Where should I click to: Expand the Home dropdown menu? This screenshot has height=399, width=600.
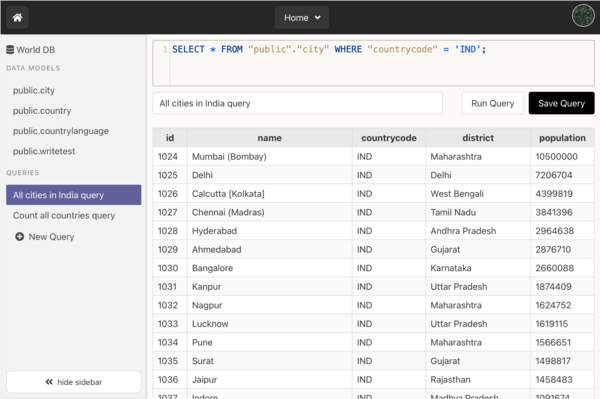[x=302, y=18]
